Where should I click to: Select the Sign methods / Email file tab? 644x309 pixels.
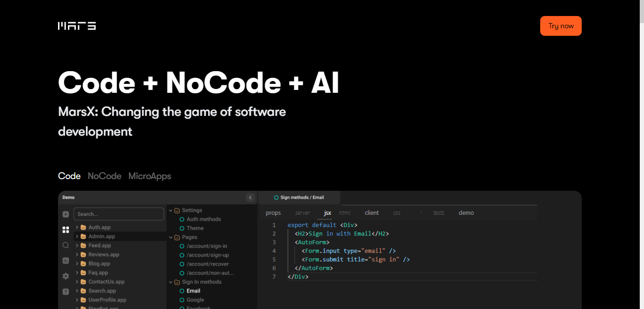coord(299,197)
